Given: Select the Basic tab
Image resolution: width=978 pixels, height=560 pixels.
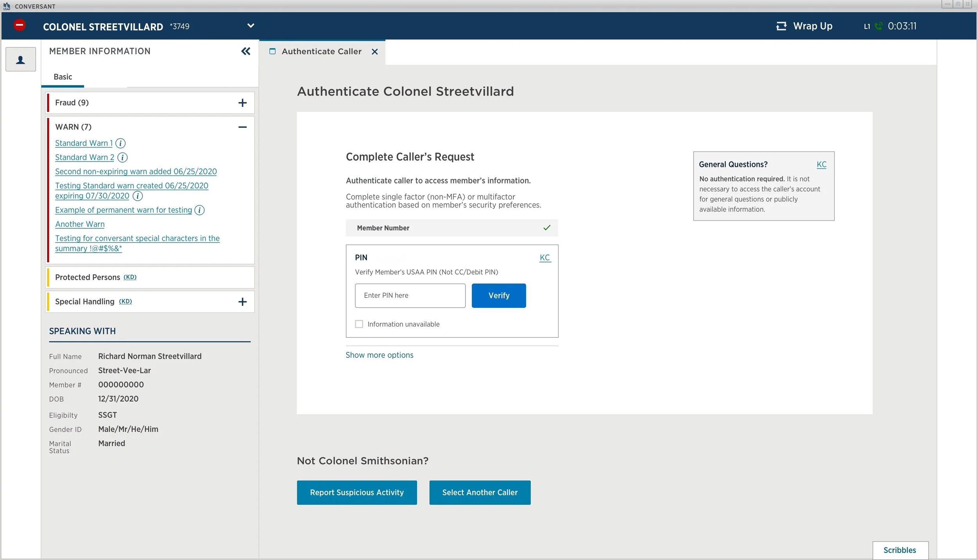Looking at the screenshot, I should (x=63, y=77).
